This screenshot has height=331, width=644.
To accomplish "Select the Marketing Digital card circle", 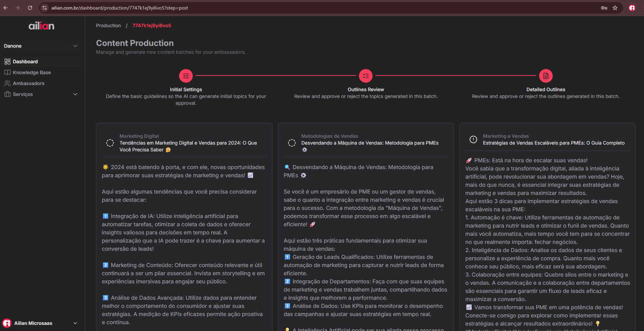I will [110, 143].
